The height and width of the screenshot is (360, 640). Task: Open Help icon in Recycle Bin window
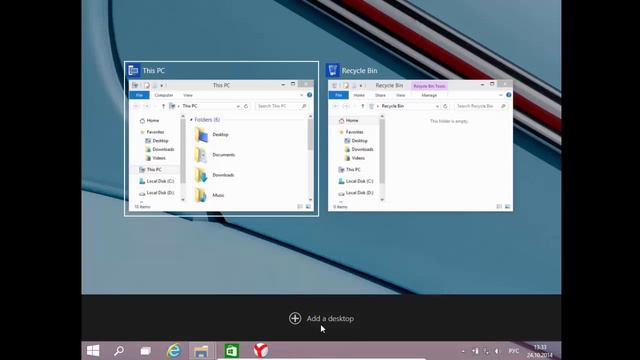(509, 95)
